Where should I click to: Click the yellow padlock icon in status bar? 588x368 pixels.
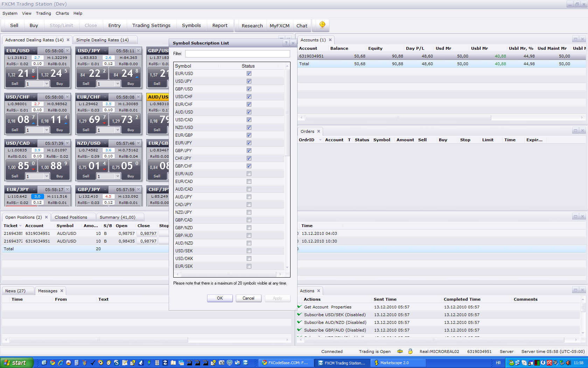(410, 351)
